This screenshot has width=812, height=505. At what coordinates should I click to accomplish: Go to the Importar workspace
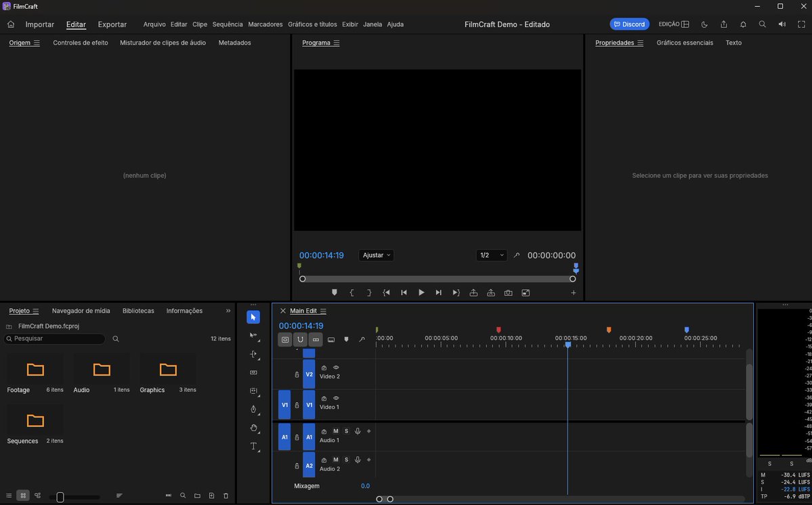point(40,24)
